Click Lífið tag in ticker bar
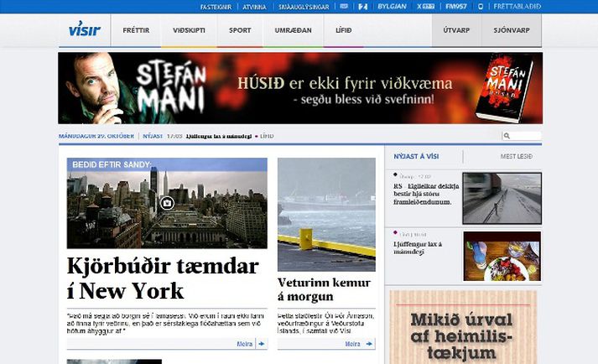598x364 pixels. 267,136
